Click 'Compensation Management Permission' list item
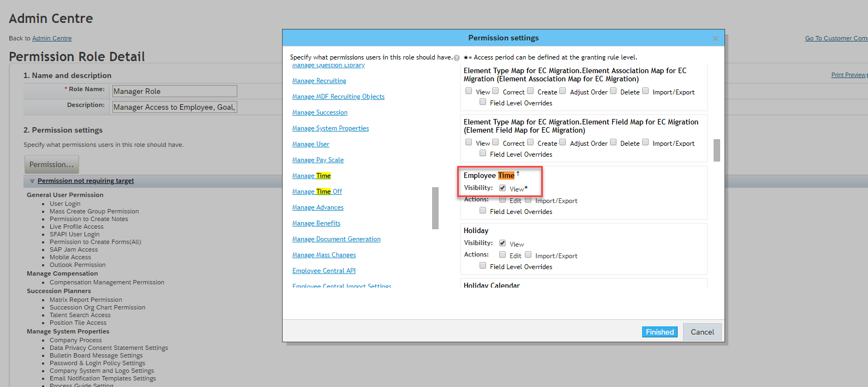 [107, 282]
